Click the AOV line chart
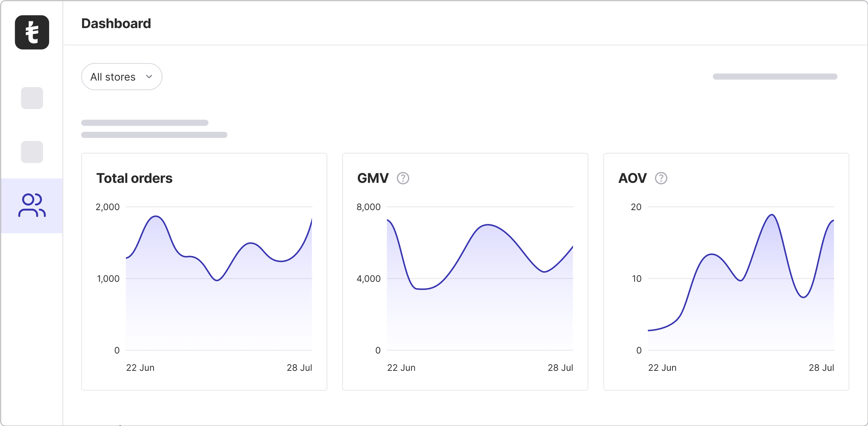The image size is (868, 426). pos(741,278)
